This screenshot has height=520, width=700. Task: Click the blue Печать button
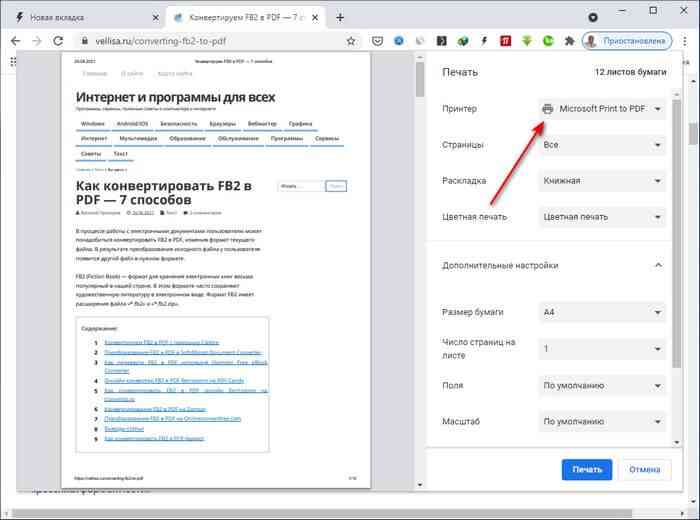point(587,470)
